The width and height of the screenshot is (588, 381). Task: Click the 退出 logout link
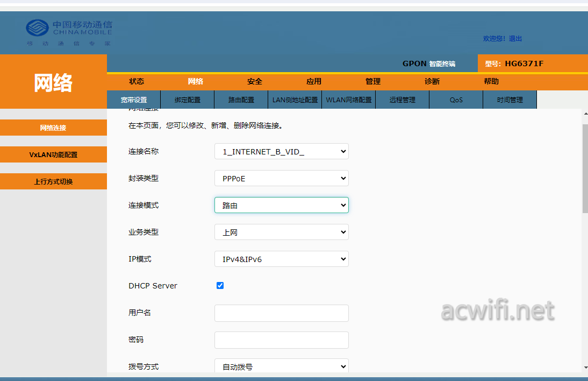[515, 39]
